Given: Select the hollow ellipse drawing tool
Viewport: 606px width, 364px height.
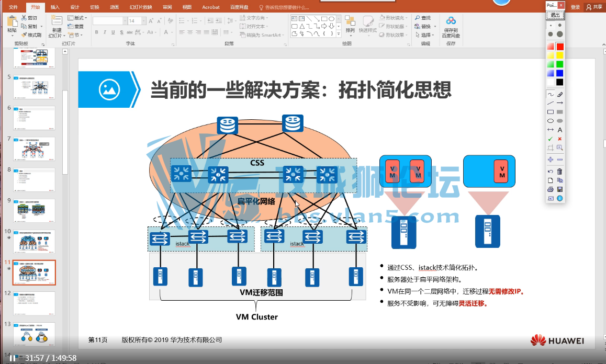Looking at the screenshot, I should click(551, 121).
